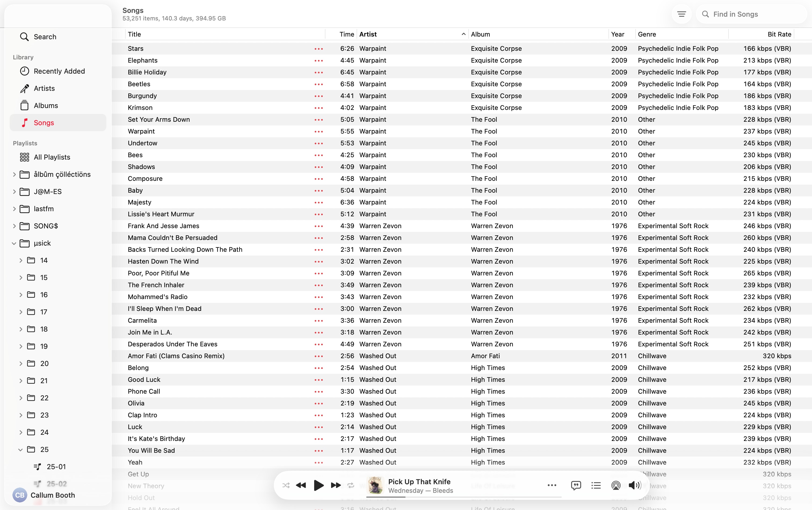Skip to the next track
The height and width of the screenshot is (510, 812).
point(335,485)
